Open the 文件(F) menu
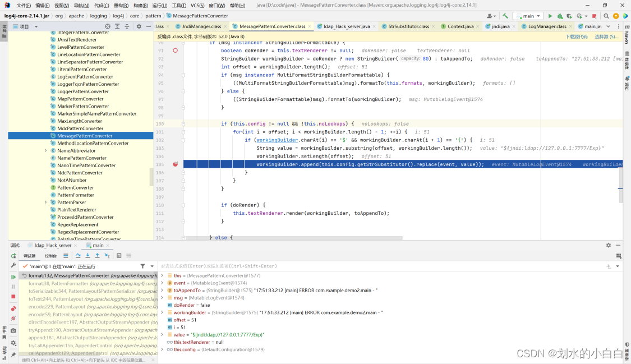 24,5
